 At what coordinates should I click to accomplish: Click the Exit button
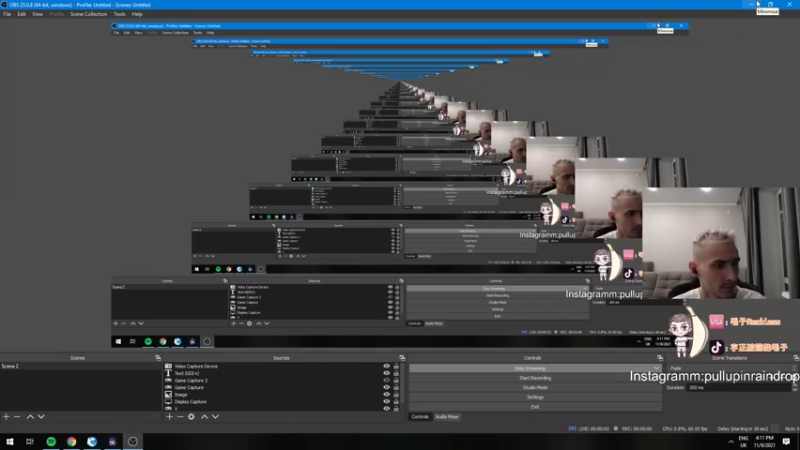(x=535, y=407)
